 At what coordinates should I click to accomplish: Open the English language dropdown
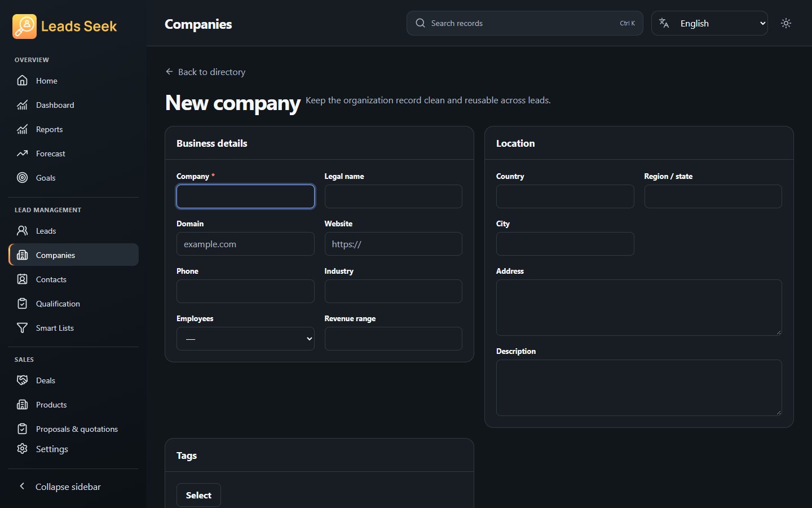click(709, 23)
